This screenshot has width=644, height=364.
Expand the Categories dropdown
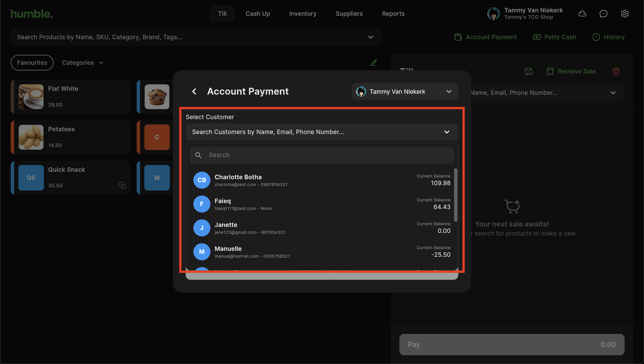(x=82, y=62)
